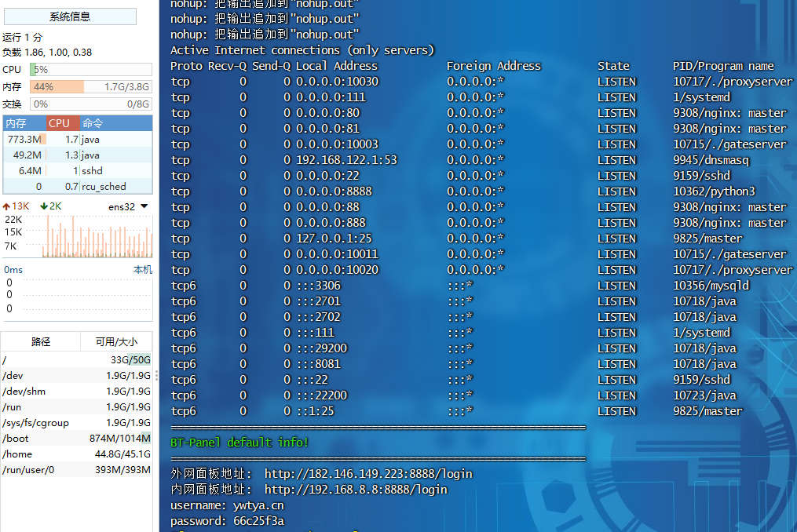Click local address 0.0.0.0:10003
The width and height of the screenshot is (797, 532).
[338, 144]
